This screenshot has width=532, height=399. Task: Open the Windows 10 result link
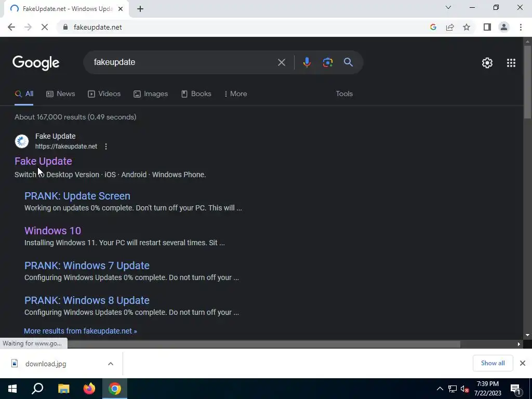[52, 231]
